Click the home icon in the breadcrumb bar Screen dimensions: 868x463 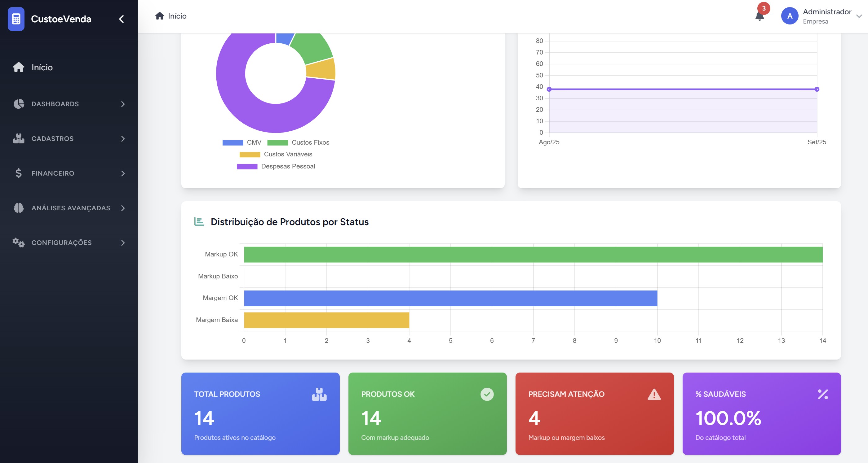(159, 15)
